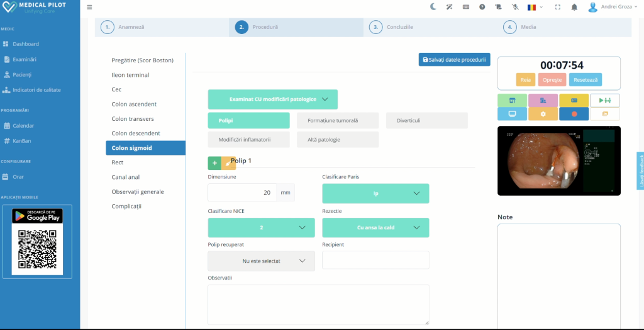
Task: Click the red record button icon
Action: click(574, 114)
